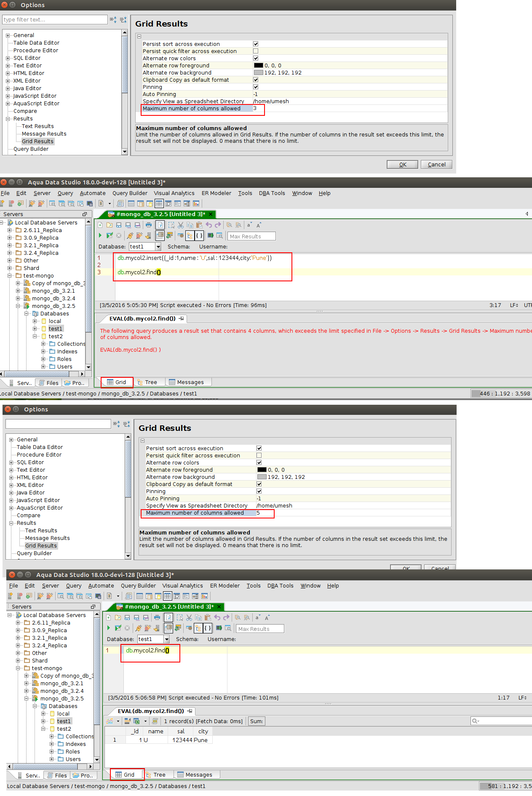Increase font size icon in upper editor toolbar

tap(259, 225)
